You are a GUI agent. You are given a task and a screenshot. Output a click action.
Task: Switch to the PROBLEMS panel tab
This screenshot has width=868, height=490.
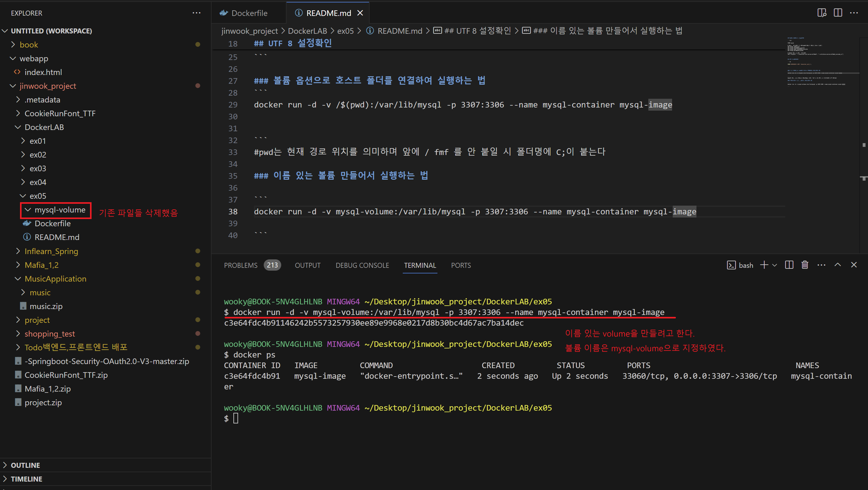point(240,265)
